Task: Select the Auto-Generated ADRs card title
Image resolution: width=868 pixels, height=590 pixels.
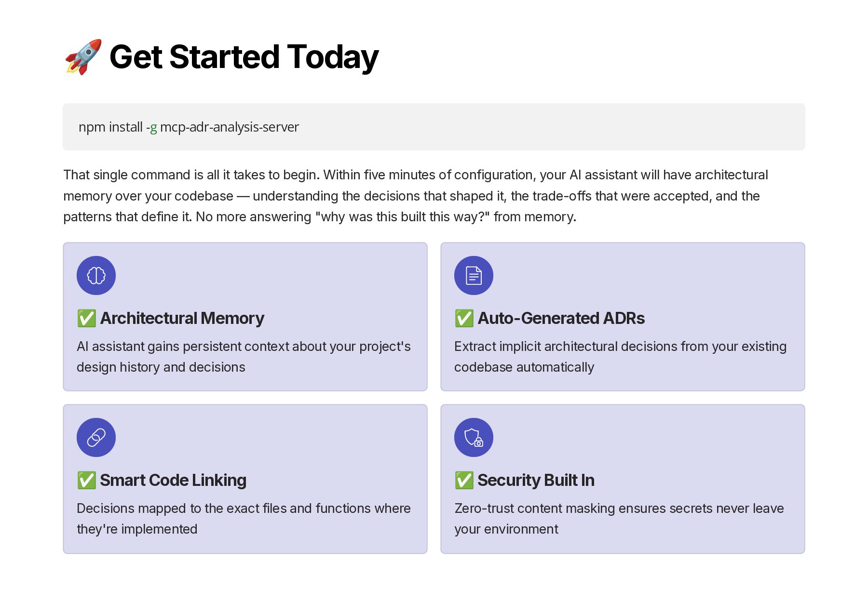Action: pyautogui.click(x=561, y=318)
